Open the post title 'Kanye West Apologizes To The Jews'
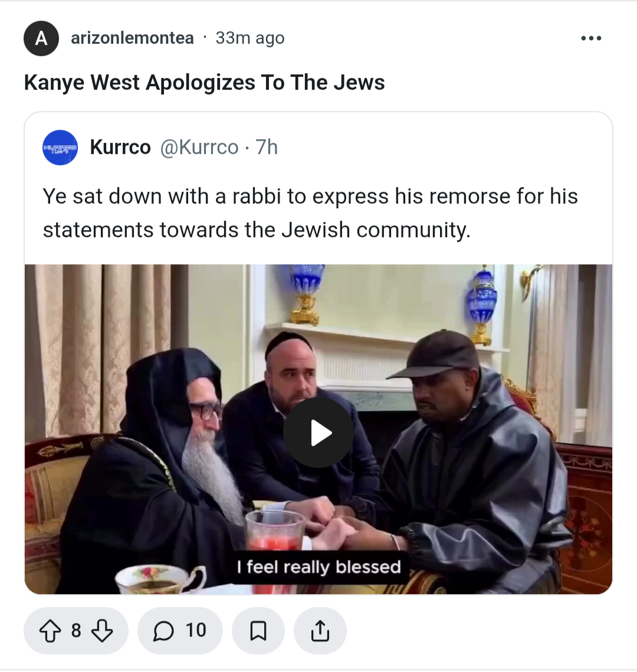Image resolution: width=637 pixels, height=672 pixels. (204, 82)
